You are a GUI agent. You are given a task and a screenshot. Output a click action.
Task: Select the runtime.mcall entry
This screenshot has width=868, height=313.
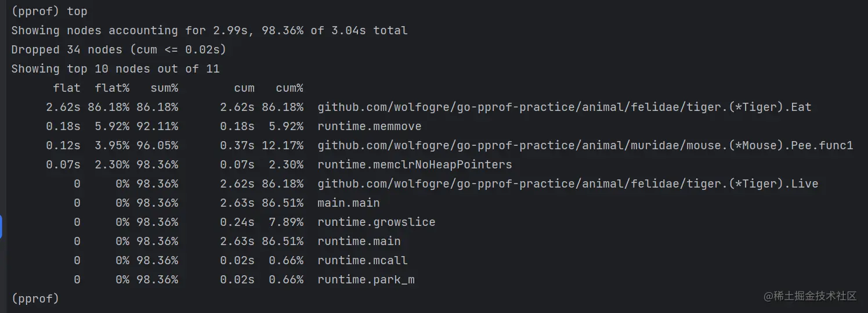[x=362, y=260]
